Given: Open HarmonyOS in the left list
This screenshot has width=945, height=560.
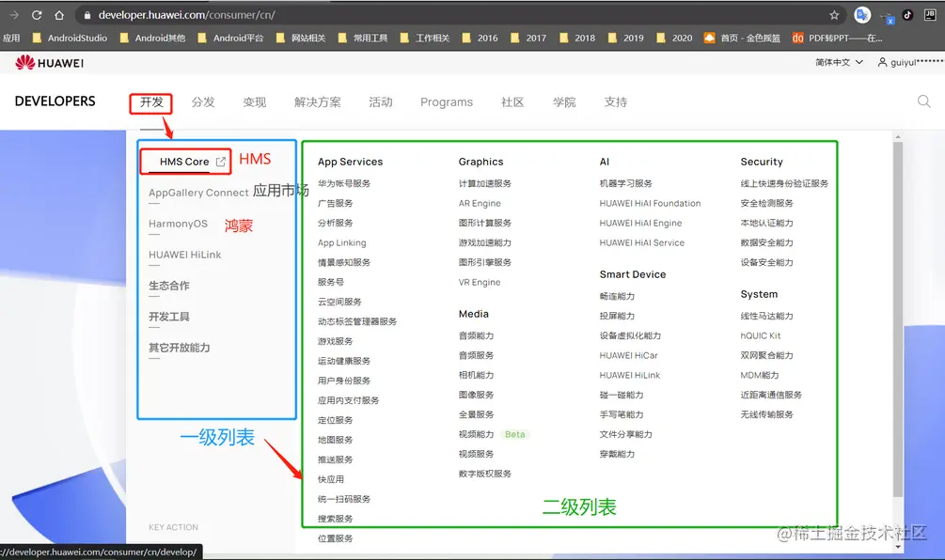Looking at the screenshot, I should click(x=178, y=224).
